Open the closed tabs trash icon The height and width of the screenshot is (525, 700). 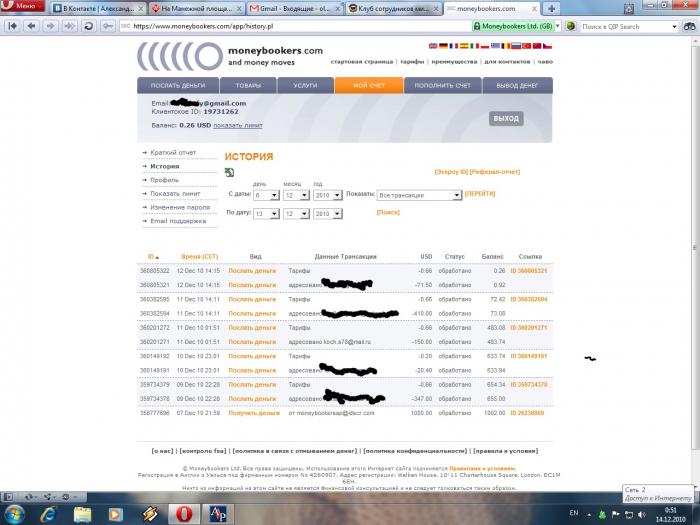pos(629,8)
